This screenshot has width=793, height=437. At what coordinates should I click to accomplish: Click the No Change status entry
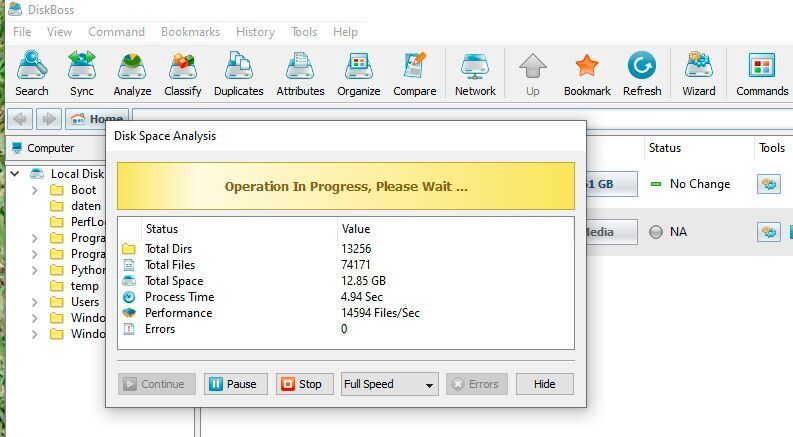pos(700,184)
